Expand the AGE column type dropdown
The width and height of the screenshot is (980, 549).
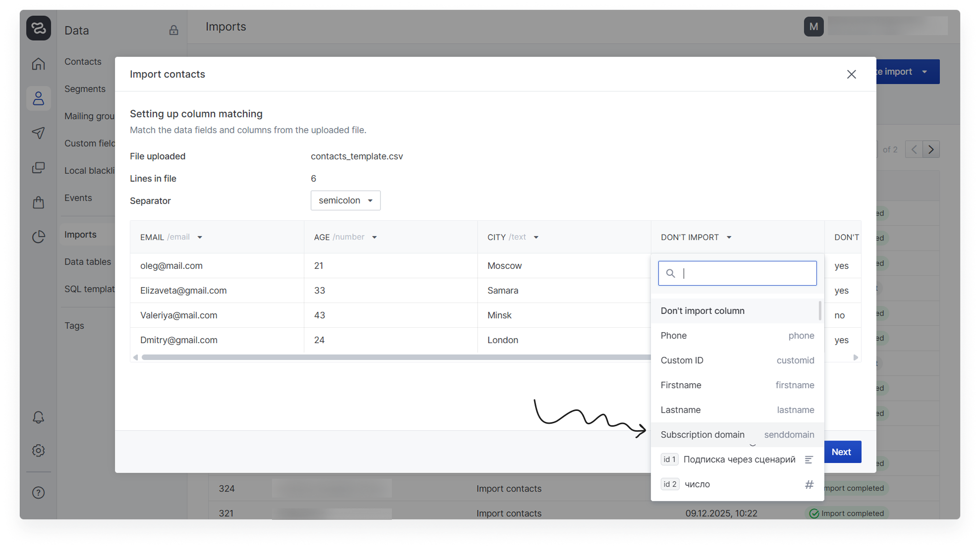coord(375,237)
